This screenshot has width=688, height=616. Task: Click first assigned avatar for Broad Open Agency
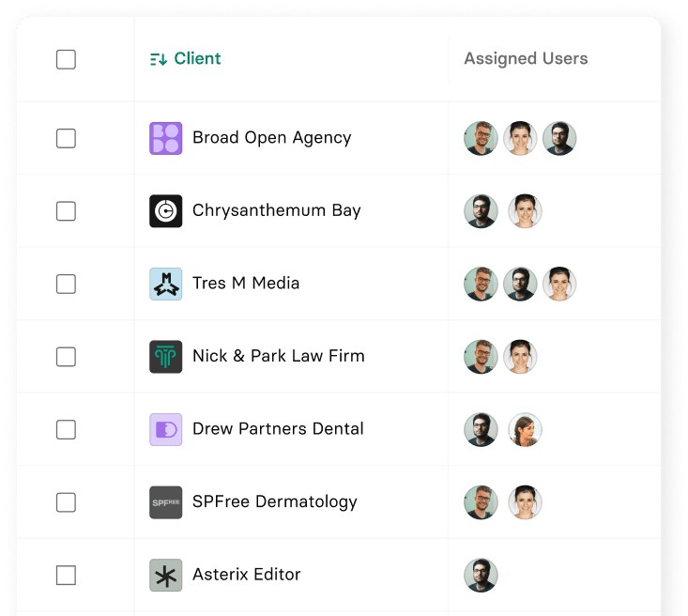(482, 138)
